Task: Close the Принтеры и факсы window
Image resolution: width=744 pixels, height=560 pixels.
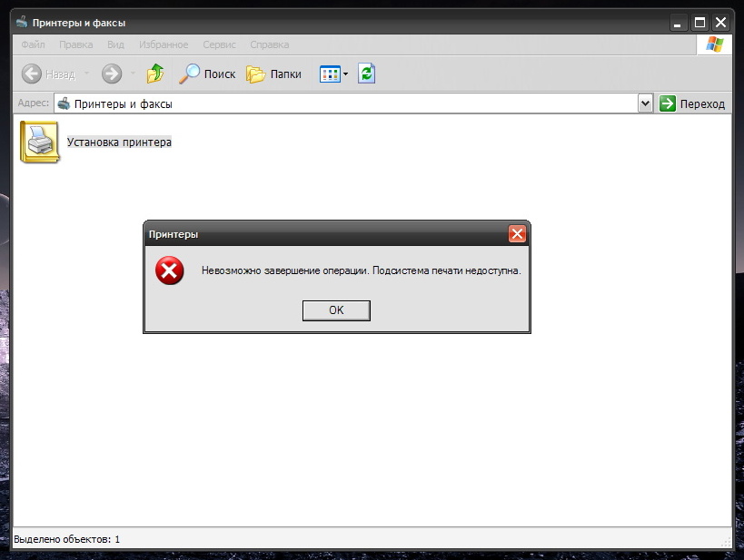Action: tap(720, 23)
